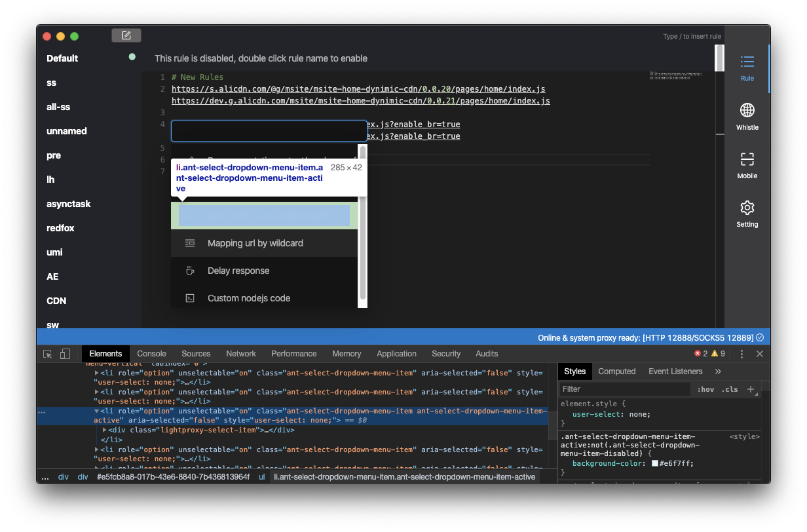
Task: Open the dev.g.alicdn.com 0.0.21 index.js link
Action: click(360, 100)
